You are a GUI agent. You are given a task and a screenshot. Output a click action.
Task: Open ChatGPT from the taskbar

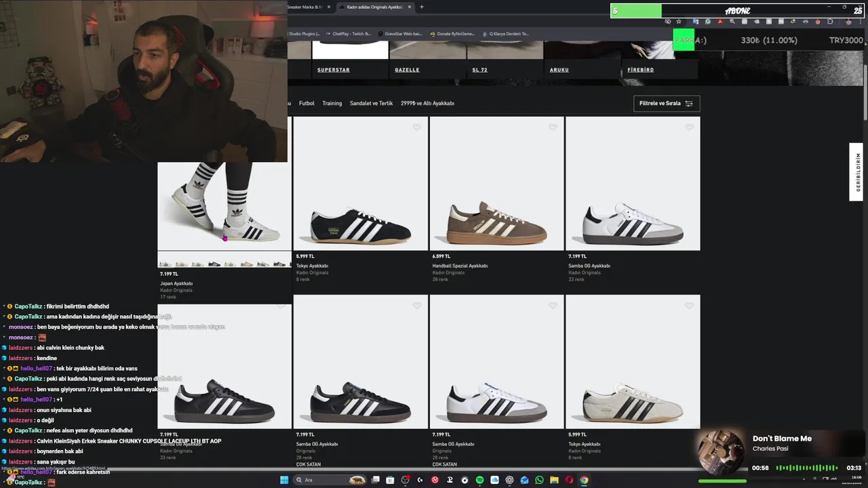point(509,480)
